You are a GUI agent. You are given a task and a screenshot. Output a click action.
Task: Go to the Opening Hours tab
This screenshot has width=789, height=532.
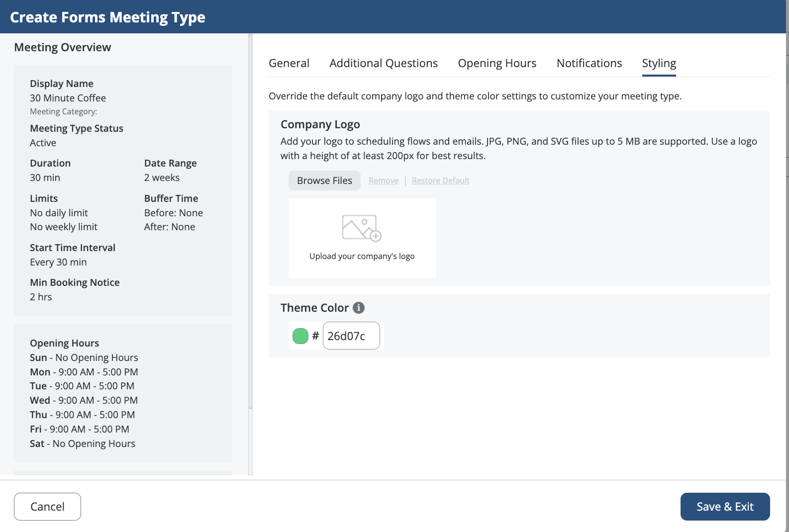(497, 63)
